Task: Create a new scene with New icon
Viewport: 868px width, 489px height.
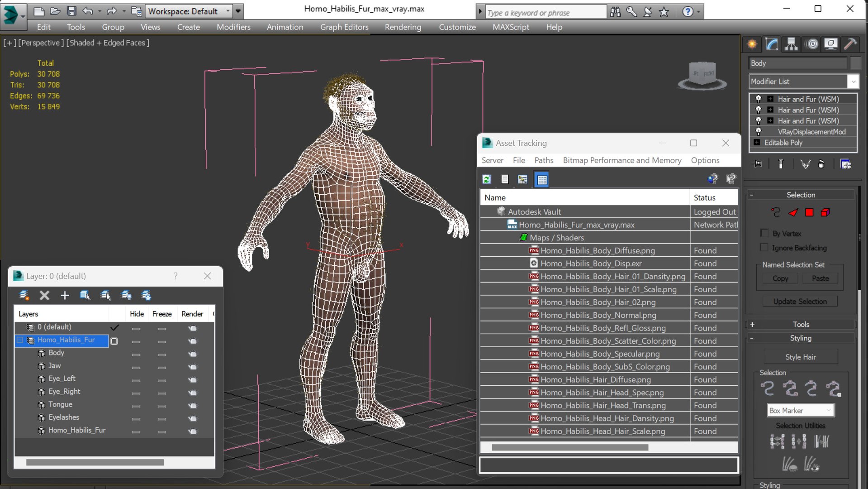Action: [x=39, y=11]
